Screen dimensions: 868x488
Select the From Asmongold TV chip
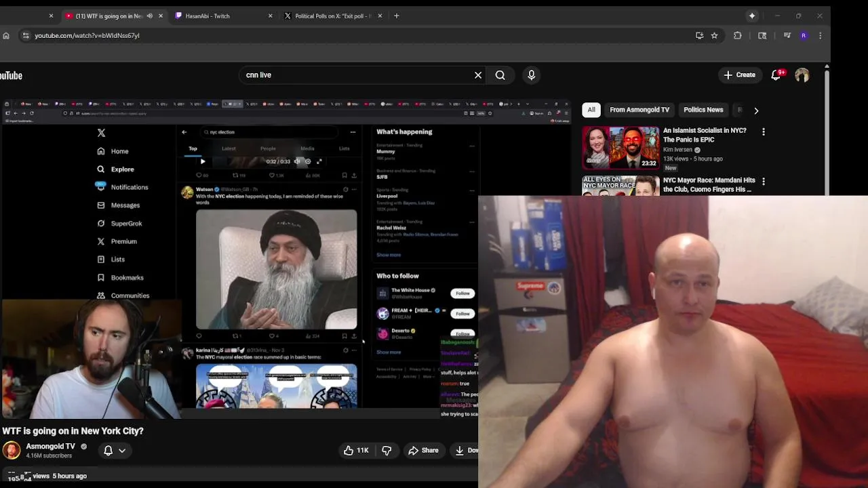click(639, 110)
